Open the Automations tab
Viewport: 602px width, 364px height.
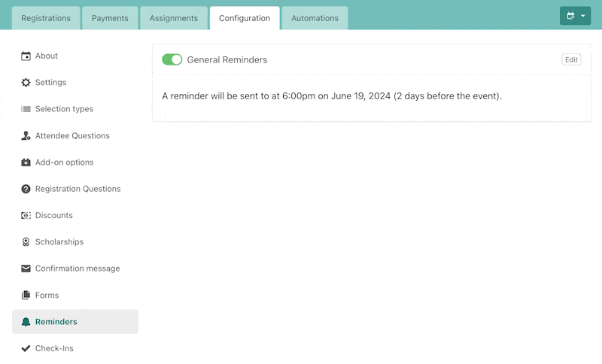point(315,18)
